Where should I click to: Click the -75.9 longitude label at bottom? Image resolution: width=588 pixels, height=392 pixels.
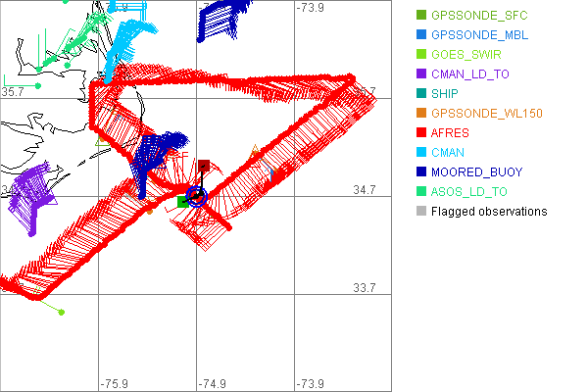tap(116, 382)
